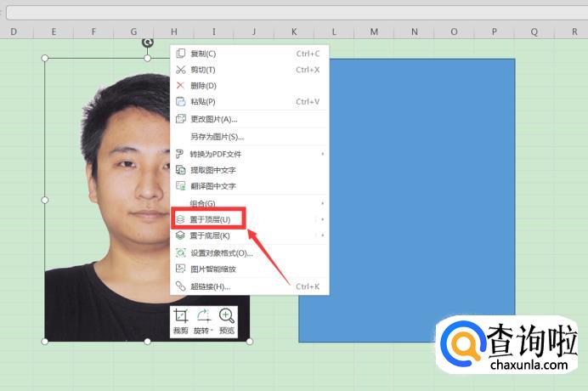588x391 pixels.
Task: Choose 置于顶层(U) menu entry
Action: tap(249, 219)
